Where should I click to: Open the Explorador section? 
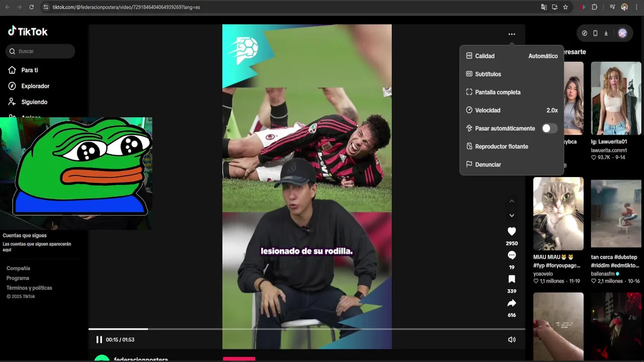click(35, 86)
